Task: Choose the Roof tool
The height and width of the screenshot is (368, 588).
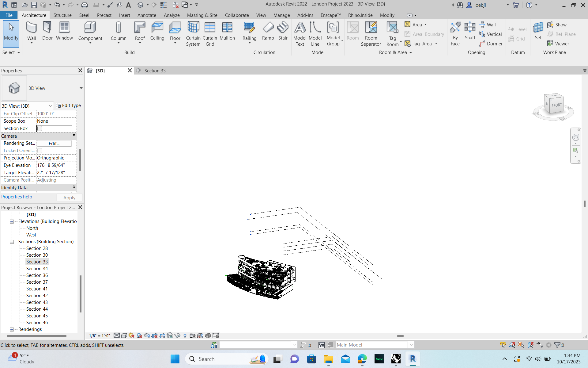Action: click(140, 32)
